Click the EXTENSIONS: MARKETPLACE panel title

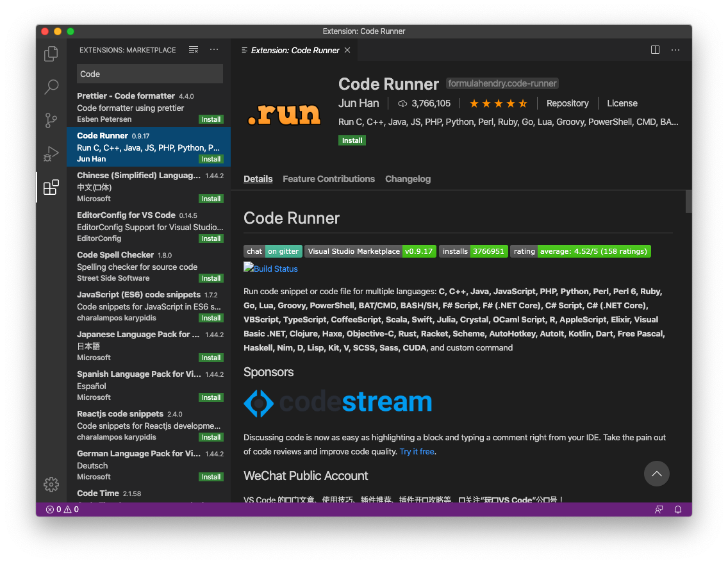128,50
